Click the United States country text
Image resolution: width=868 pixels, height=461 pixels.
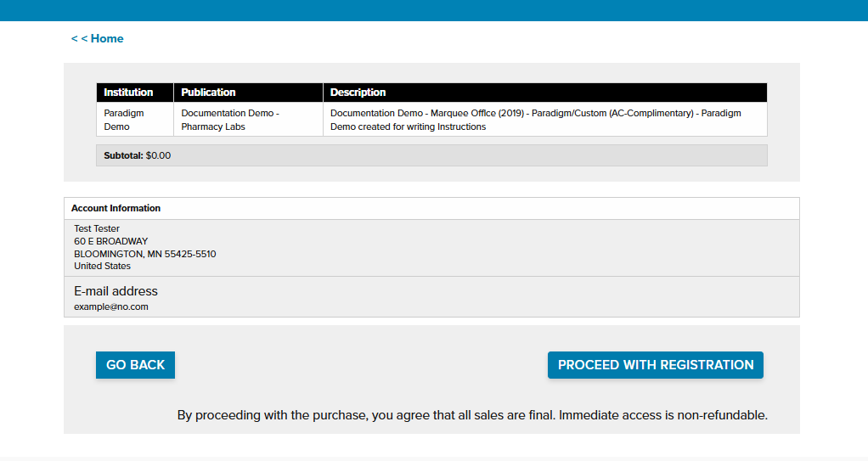pos(102,266)
